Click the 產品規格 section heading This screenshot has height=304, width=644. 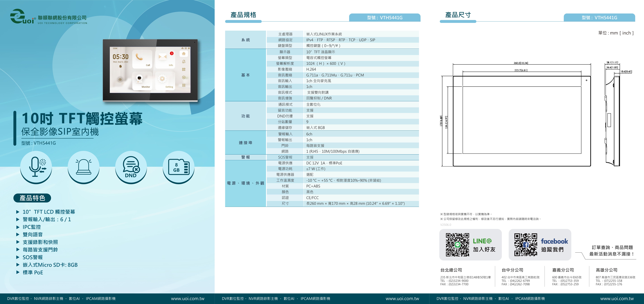[x=243, y=15]
